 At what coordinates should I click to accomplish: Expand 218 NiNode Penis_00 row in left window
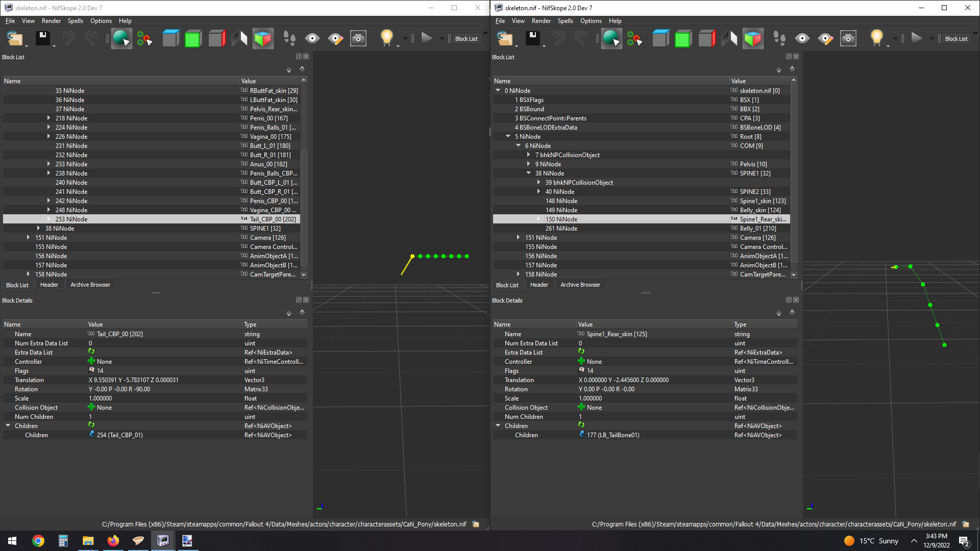48,118
